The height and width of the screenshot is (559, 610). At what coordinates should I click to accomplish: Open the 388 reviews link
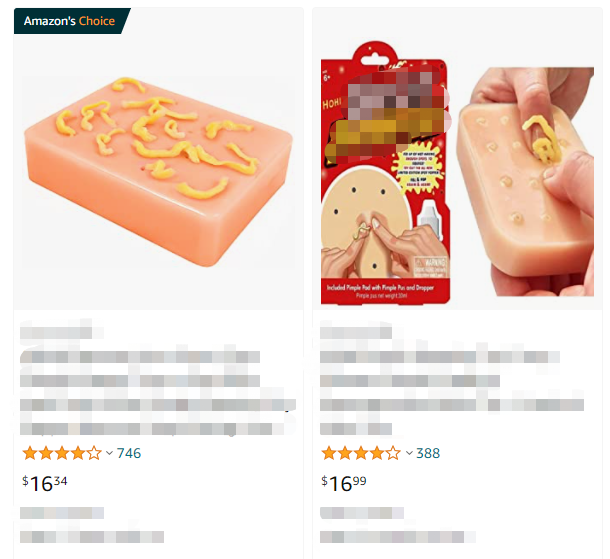click(428, 453)
